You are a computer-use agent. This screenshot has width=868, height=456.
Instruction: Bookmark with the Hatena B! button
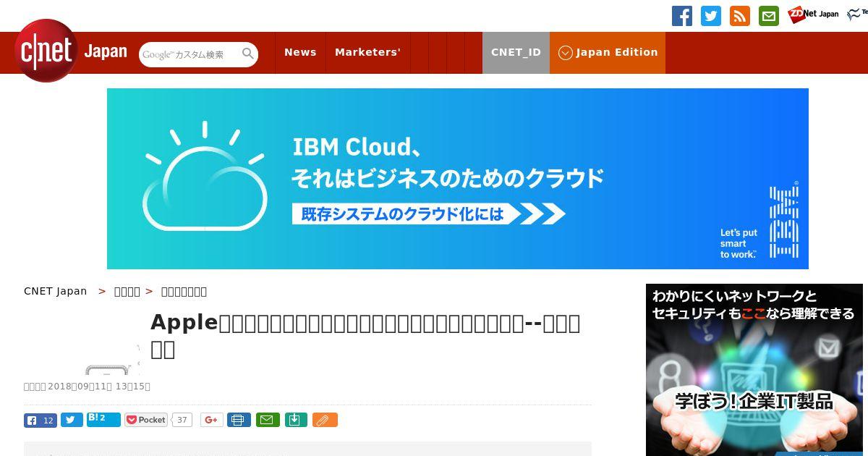(x=103, y=419)
